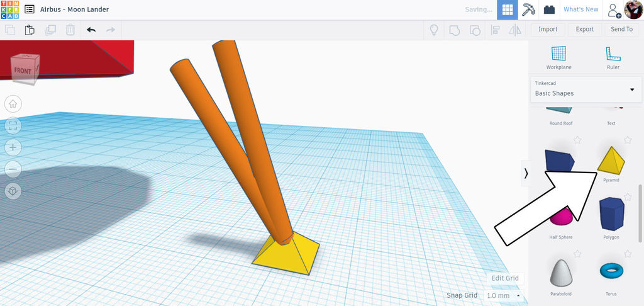
Task: Select the Ruler tool
Action: tap(613, 57)
